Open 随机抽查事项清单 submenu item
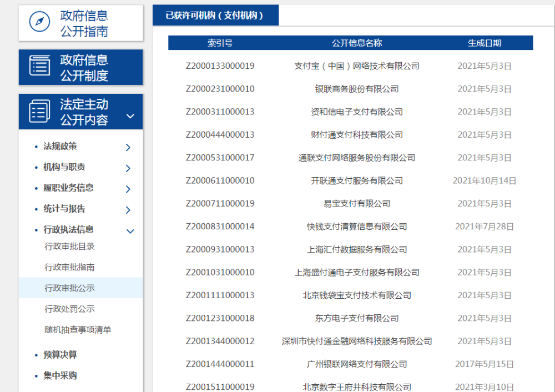 [78, 330]
